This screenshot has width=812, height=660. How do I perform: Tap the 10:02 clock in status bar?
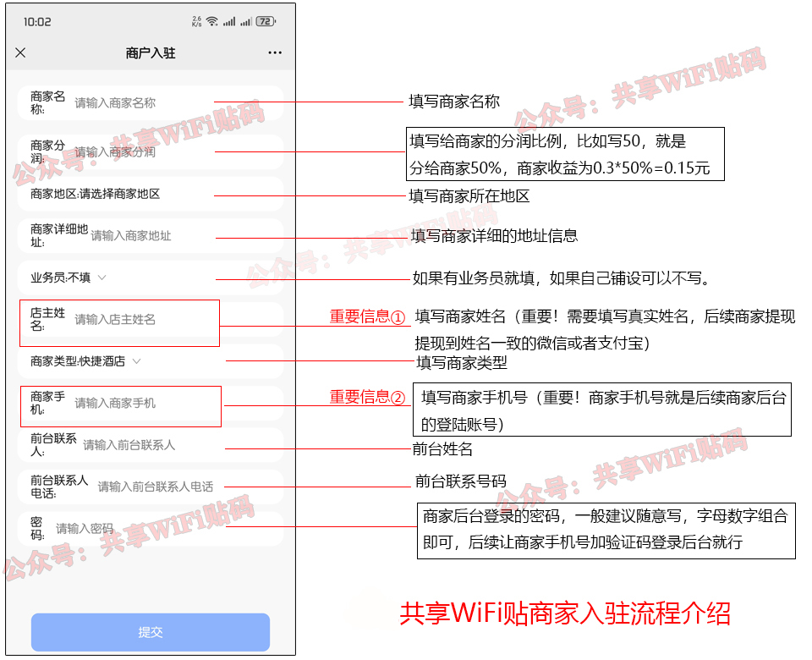37,22
